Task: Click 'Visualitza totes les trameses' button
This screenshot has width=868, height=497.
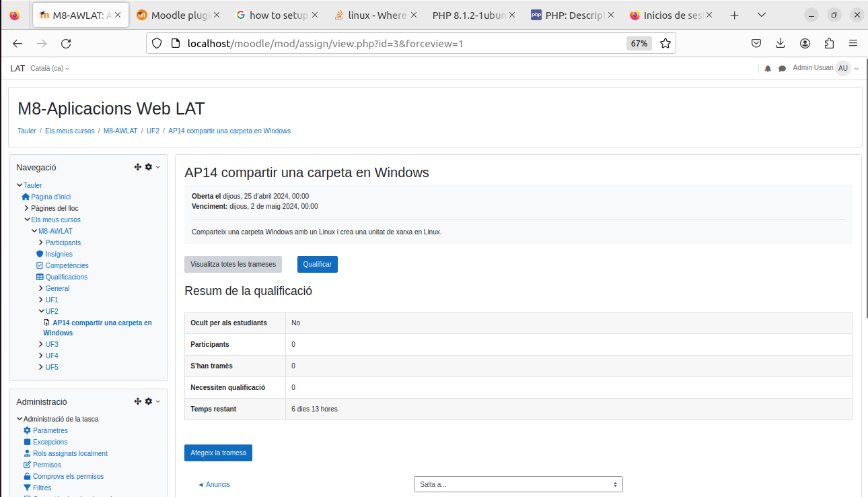Action: (233, 265)
